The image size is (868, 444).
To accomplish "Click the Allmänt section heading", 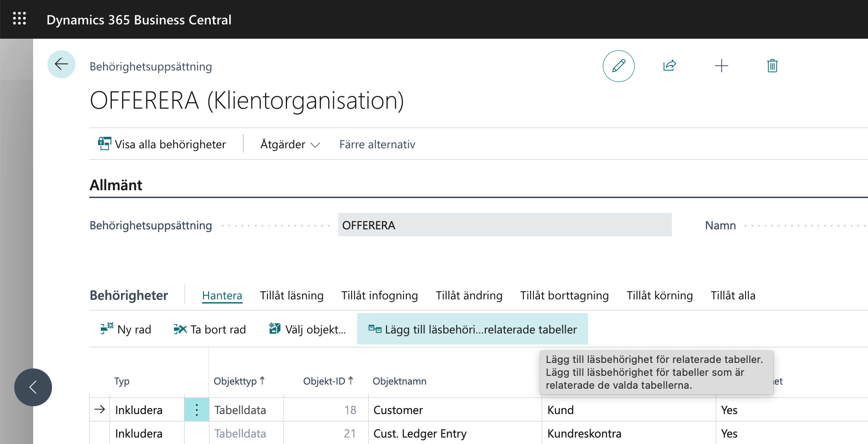I will pyautogui.click(x=116, y=185).
